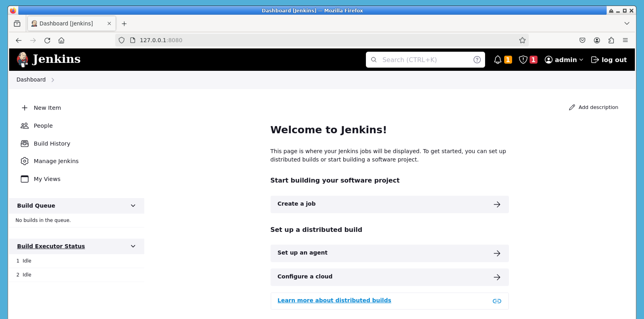This screenshot has height=319, width=644.
Task: Click the Set up an agent button
Action: click(x=390, y=253)
